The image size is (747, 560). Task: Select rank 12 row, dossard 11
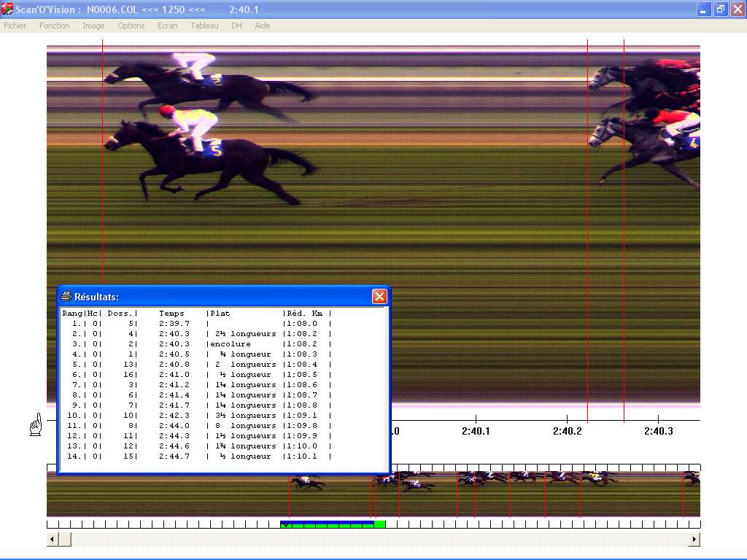pos(196,436)
